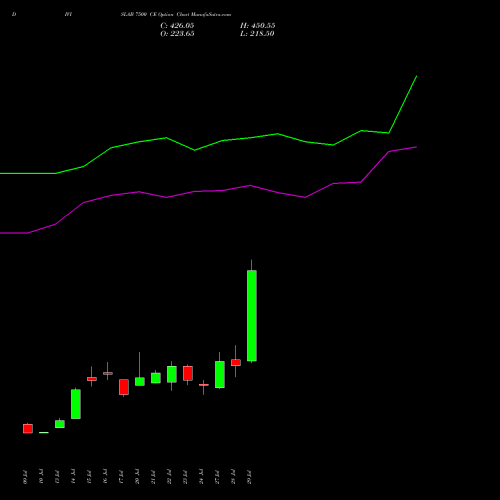Image resolution: width=500 pixels, height=500 pixels.
Task: Select the 14 Jul date label
Action: tap(73, 477)
